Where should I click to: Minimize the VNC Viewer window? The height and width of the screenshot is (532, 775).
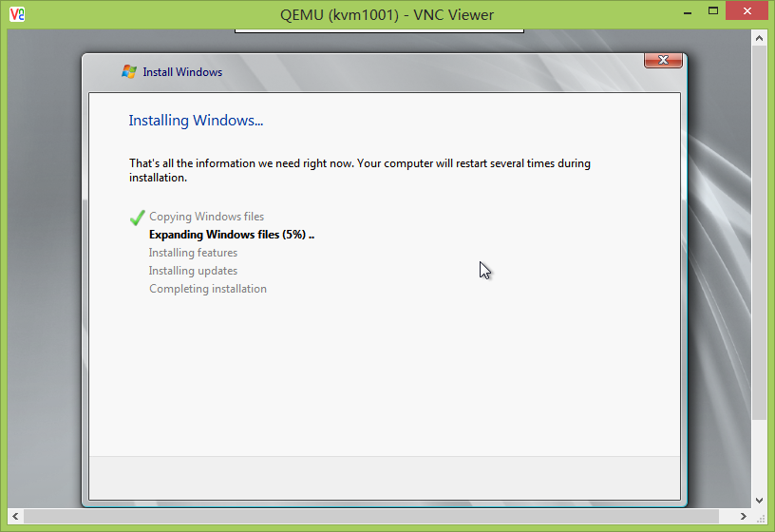point(688,11)
